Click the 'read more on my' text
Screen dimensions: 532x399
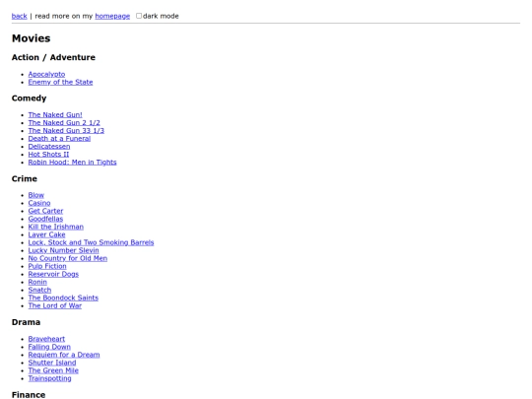pyautogui.click(x=63, y=16)
